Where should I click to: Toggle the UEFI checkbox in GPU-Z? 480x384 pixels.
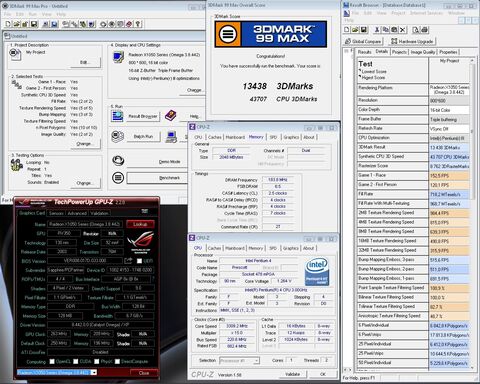[139, 261]
